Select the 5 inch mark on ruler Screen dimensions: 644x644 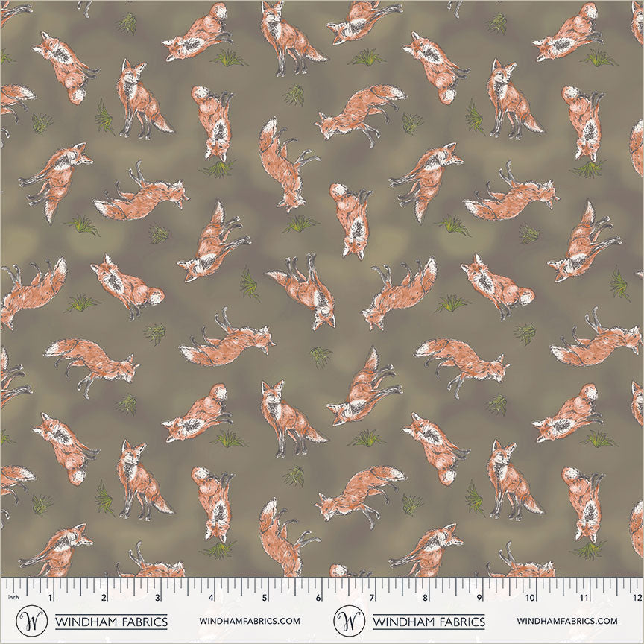tap(265, 597)
